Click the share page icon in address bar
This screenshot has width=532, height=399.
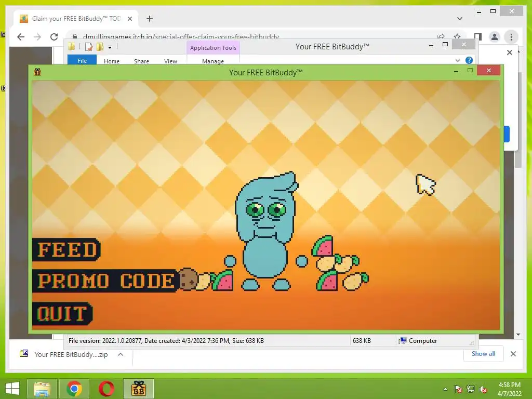[x=441, y=37]
